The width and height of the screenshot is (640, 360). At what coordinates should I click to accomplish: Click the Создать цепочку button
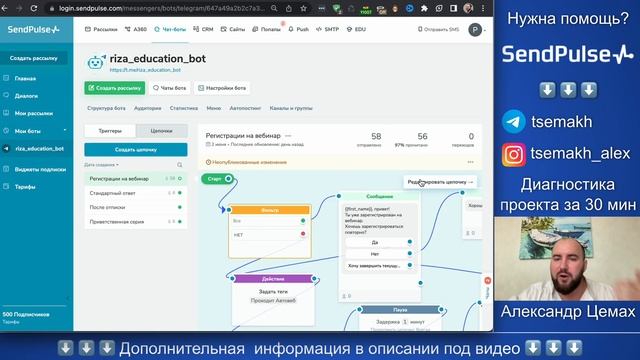tap(136, 150)
